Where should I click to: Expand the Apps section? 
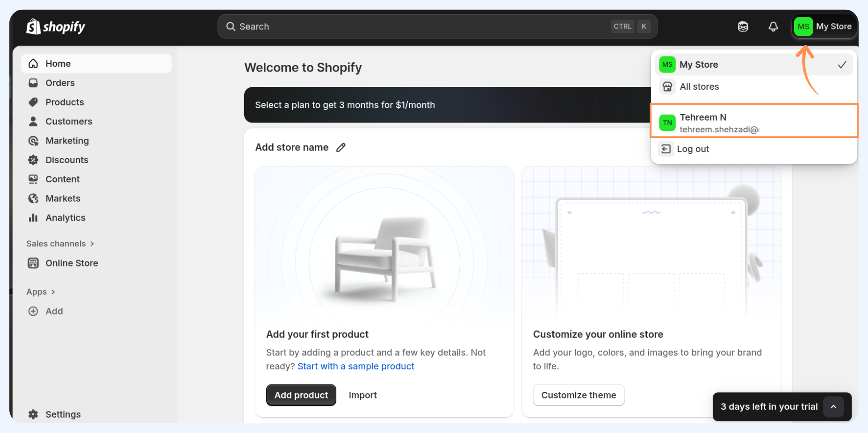[x=41, y=292]
